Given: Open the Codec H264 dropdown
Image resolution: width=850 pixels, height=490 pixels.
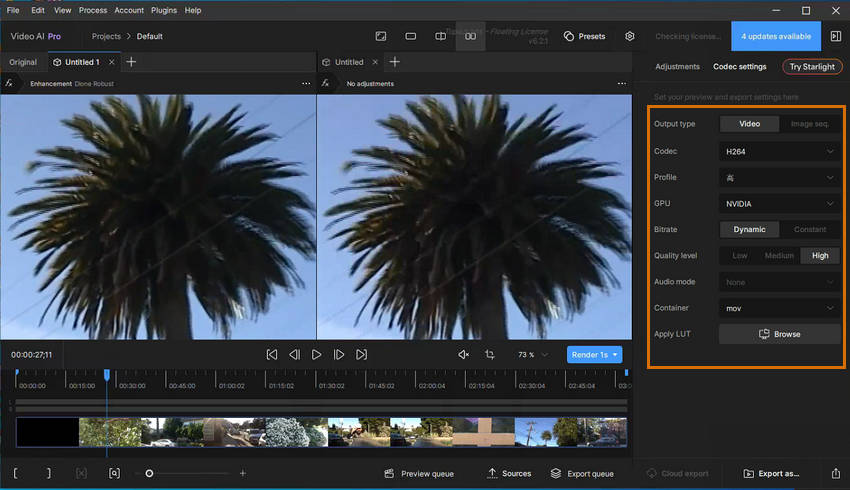Looking at the screenshot, I should [x=780, y=151].
